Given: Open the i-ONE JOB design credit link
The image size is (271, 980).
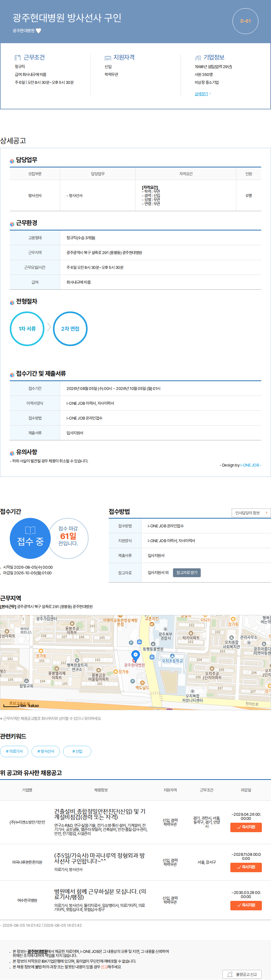Looking at the screenshot, I should coord(249,465).
